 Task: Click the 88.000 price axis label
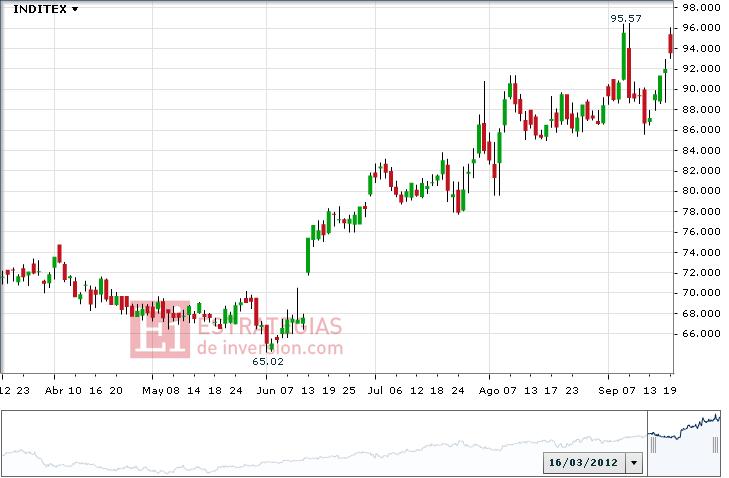coord(701,109)
